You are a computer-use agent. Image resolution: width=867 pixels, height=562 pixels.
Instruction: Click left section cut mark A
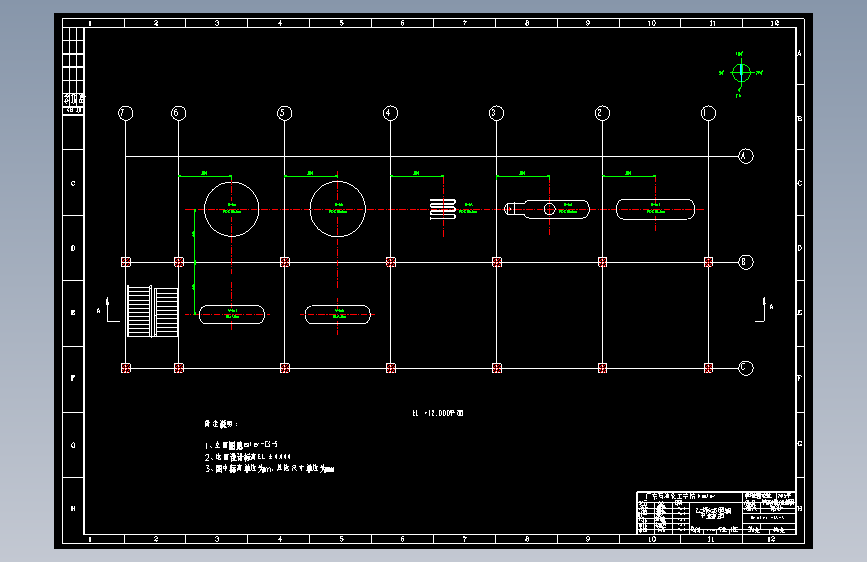108,310
